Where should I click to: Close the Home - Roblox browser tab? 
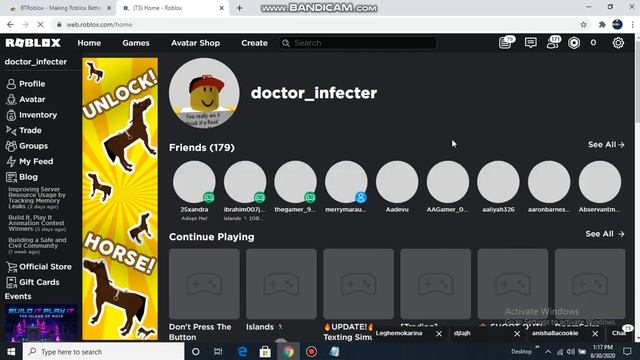click(222, 8)
